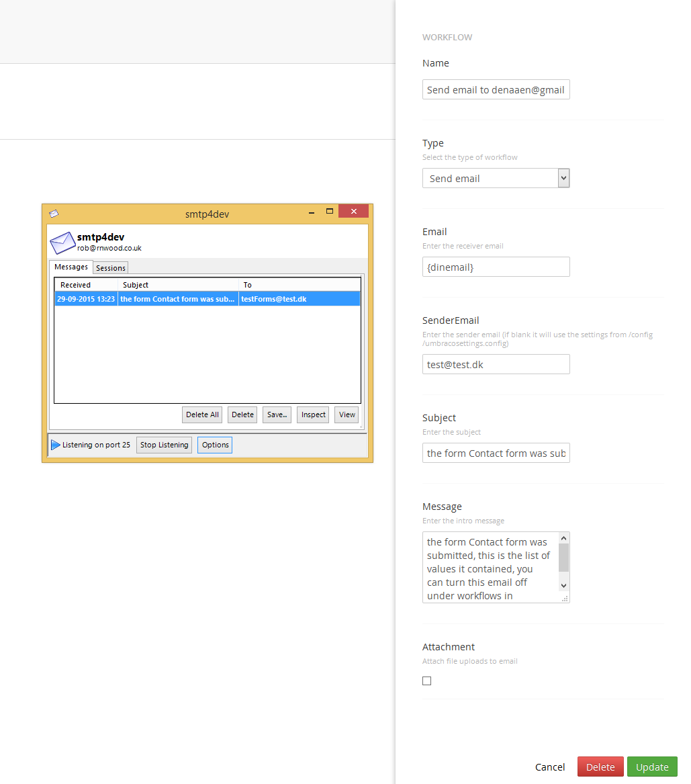Click into the Subject input field

pos(496,453)
